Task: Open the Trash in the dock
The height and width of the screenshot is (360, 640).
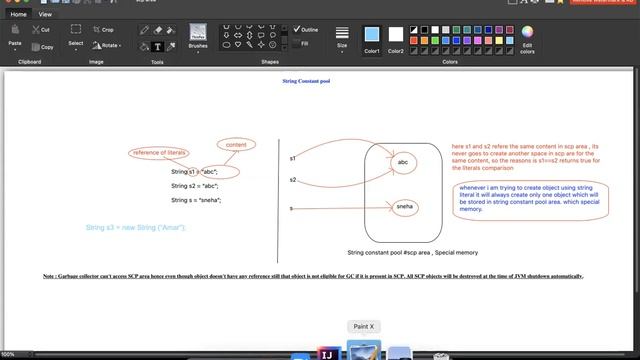Action: click(441, 356)
